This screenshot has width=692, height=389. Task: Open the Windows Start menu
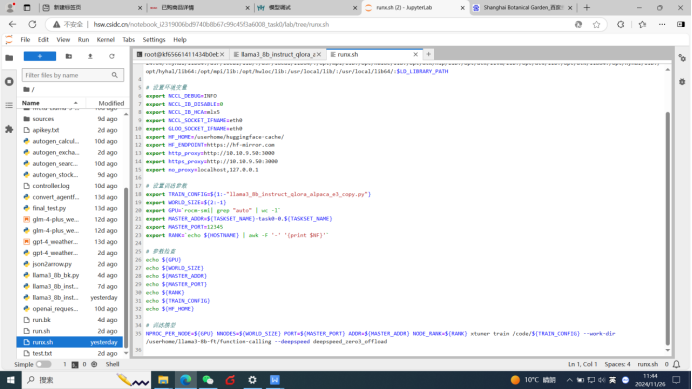(x=11, y=380)
